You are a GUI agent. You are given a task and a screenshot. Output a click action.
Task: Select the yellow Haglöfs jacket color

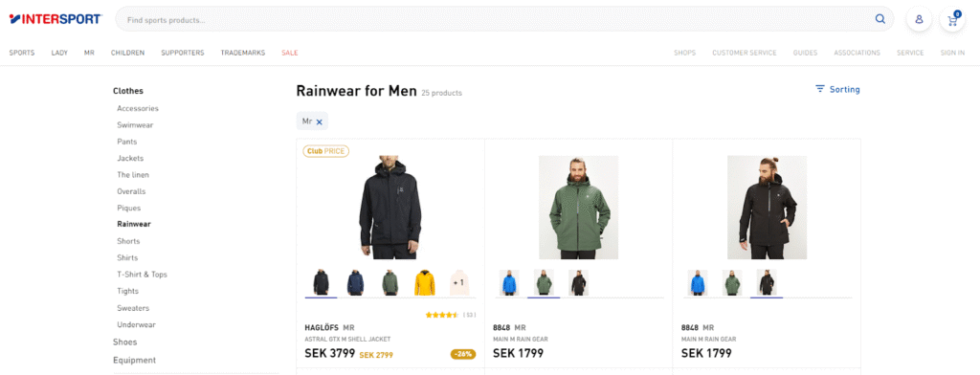coord(424,282)
